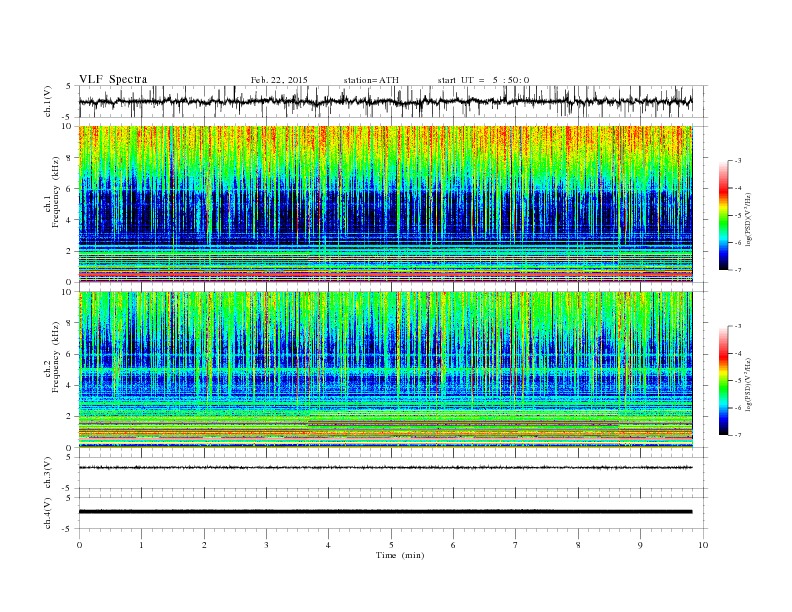Click the "ch.1(V)" axis label
Screen dimensions: 792x612
click(48, 101)
